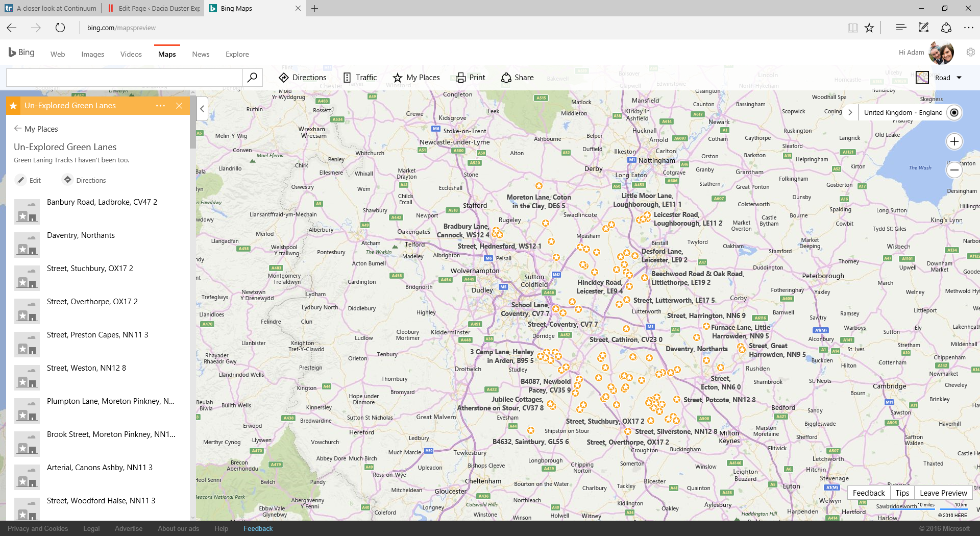Open the reading view icon
The image size is (980, 536).
(852, 28)
